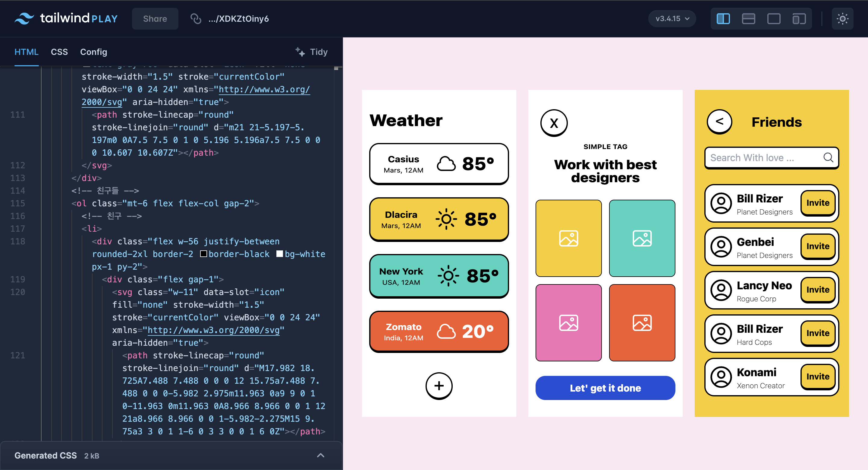868x470 pixels.
Task: Invite Bill Rizer of Planet Designers
Action: (818, 203)
